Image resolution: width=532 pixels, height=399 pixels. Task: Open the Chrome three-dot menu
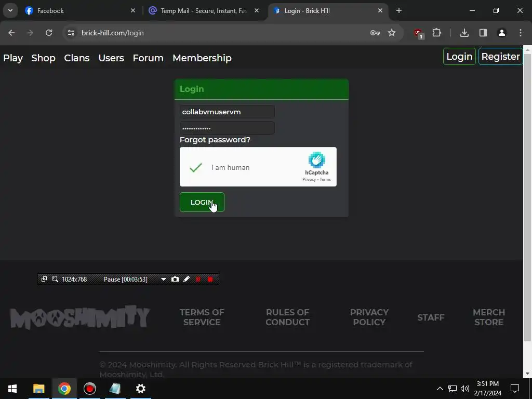[521, 33]
